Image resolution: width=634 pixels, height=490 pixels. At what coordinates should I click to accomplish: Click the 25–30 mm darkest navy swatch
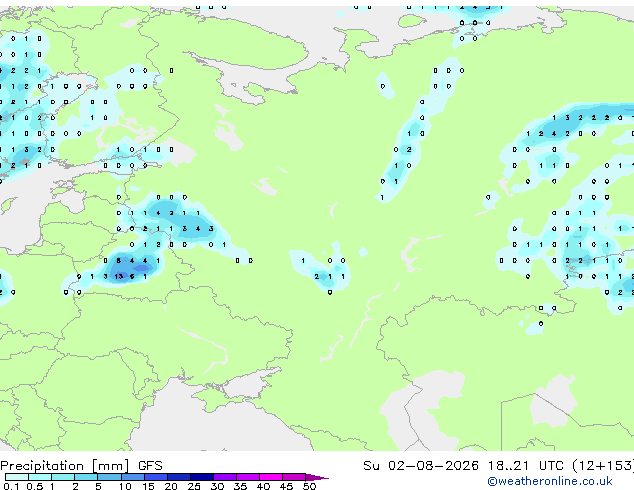pyautogui.click(x=202, y=477)
